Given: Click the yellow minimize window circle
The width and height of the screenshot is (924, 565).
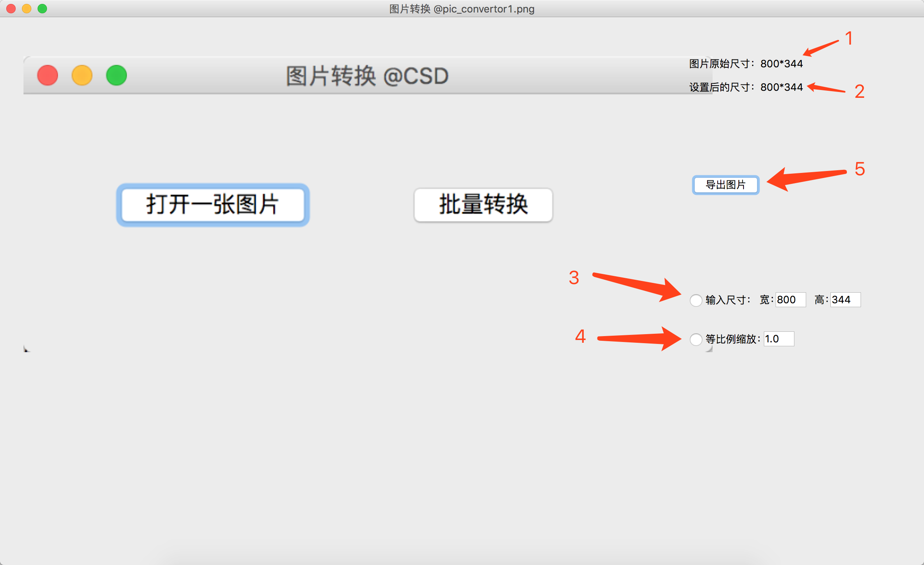Looking at the screenshot, I should (x=82, y=75).
